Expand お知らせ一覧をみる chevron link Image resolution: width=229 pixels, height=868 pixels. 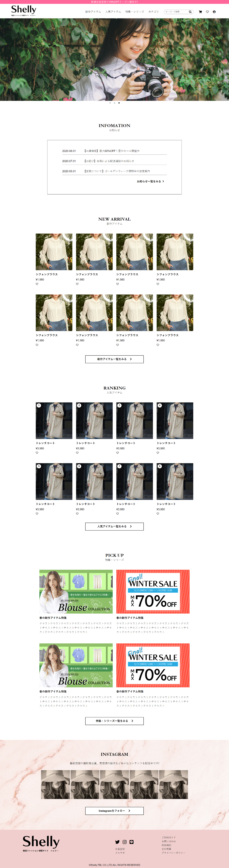(150, 181)
